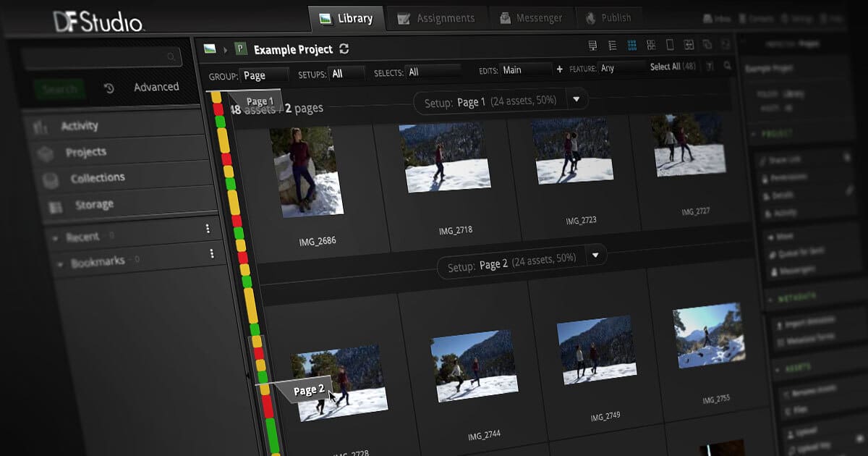Image resolution: width=868 pixels, height=456 pixels.
Task: Open the three-dot menu for Recent
Action: [208, 229]
